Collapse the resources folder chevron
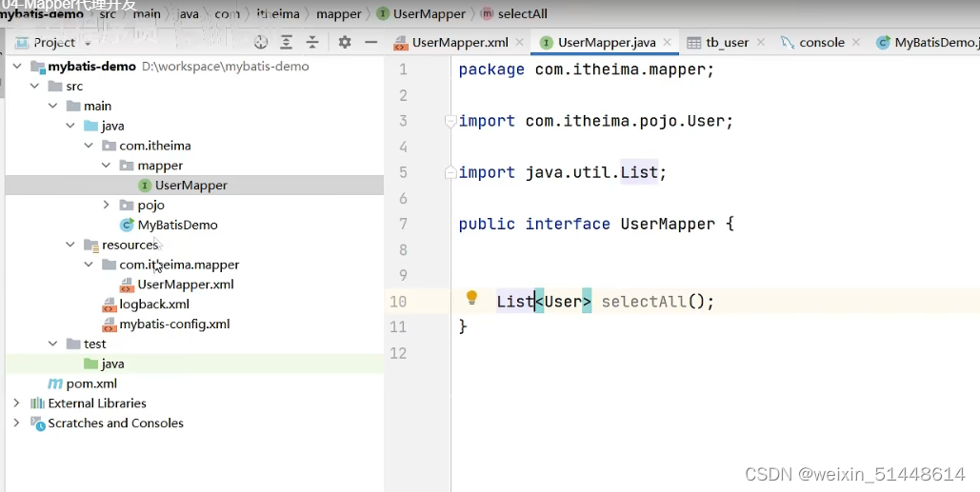This screenshot has height=492, width=980. click(70, 245)
